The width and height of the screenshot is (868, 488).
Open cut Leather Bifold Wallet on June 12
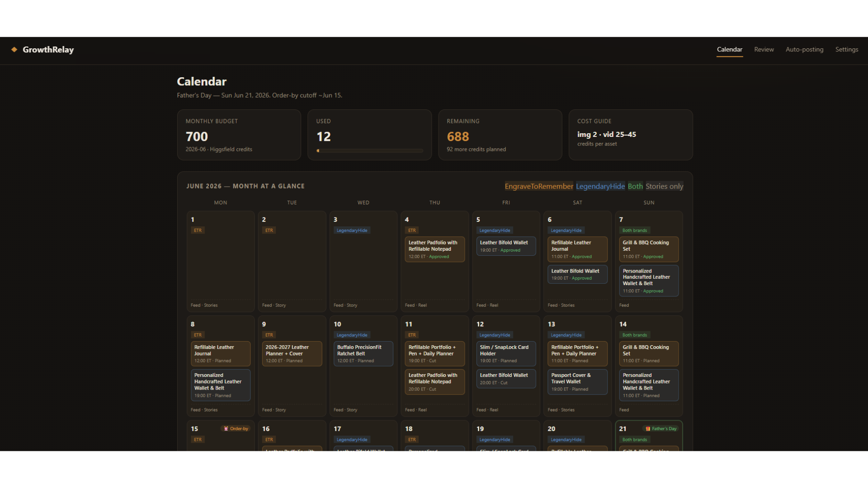[506, 379]
